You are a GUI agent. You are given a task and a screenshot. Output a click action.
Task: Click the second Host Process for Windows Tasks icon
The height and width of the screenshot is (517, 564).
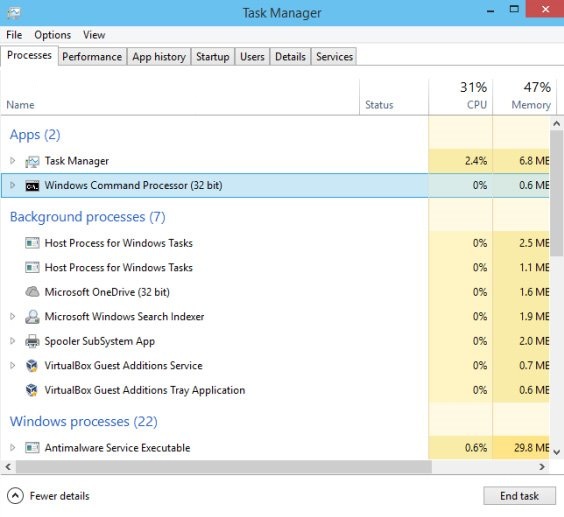click(x=32, y=268)
